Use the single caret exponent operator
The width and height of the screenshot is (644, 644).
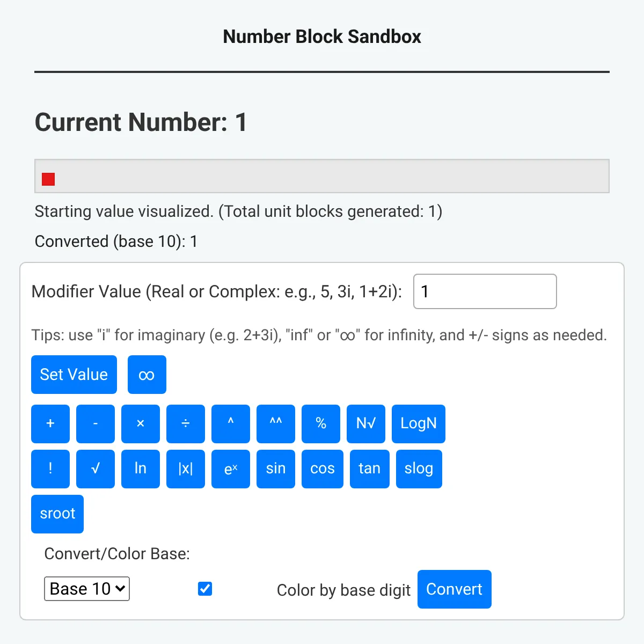pos(231,424)
